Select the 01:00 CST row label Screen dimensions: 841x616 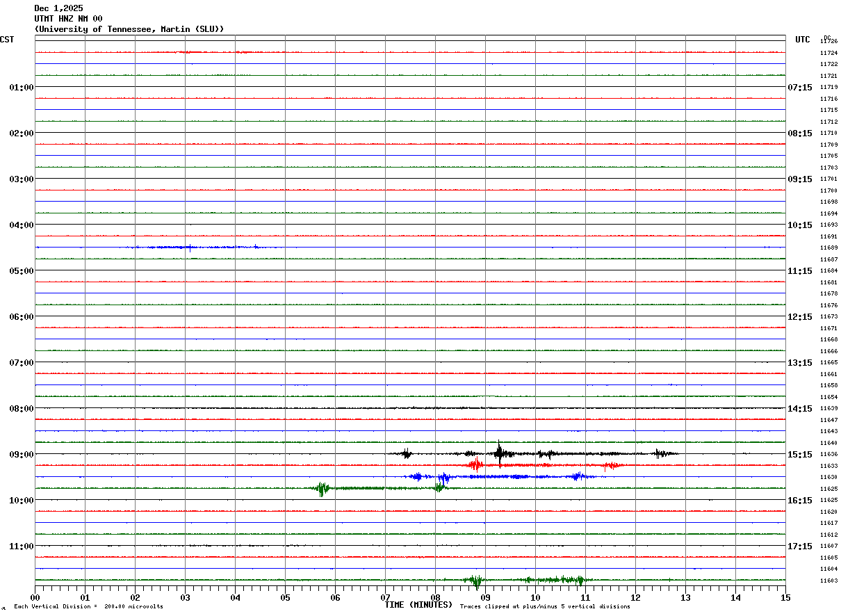click(22, 88)
